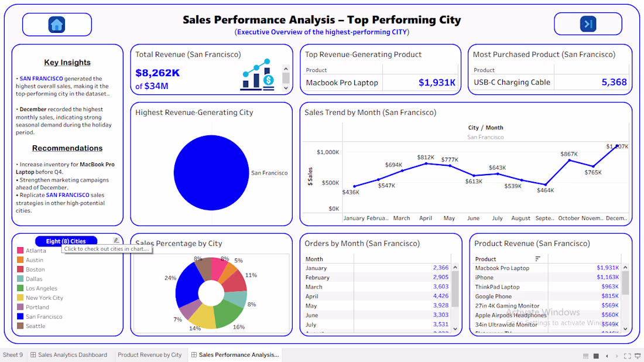The image size is (644, 362).
Task: Click the '$1,931K' top product revenue value
Action: pos(437,83)
